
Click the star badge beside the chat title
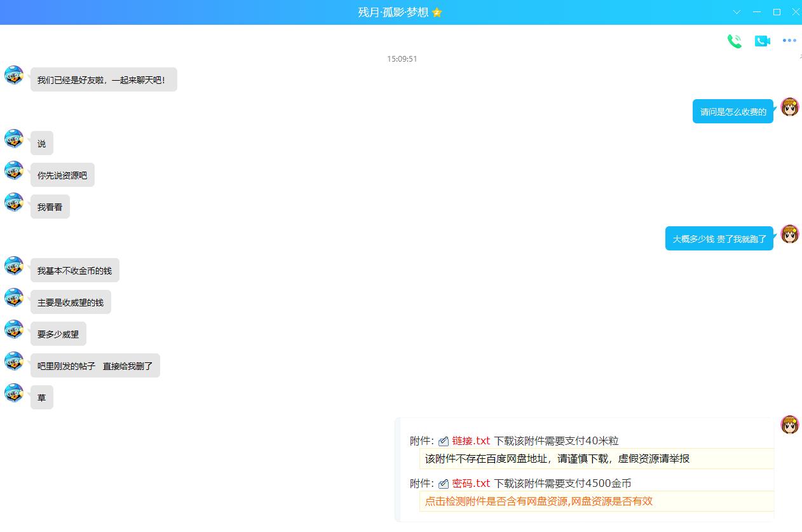tap(437, 13)
